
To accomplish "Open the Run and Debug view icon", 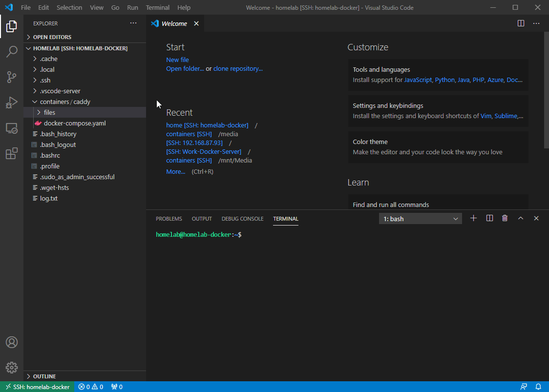I will click(x=12, y=103).
